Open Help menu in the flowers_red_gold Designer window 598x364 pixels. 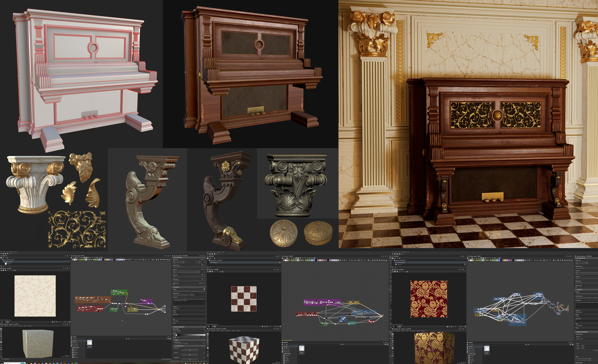click(408, 252)
